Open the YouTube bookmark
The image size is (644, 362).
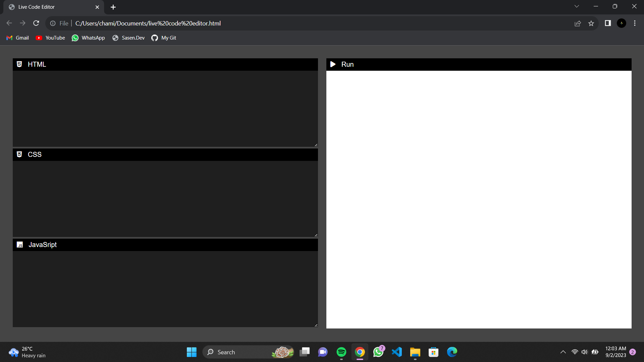pyautogui.click(x=50, y=38)
